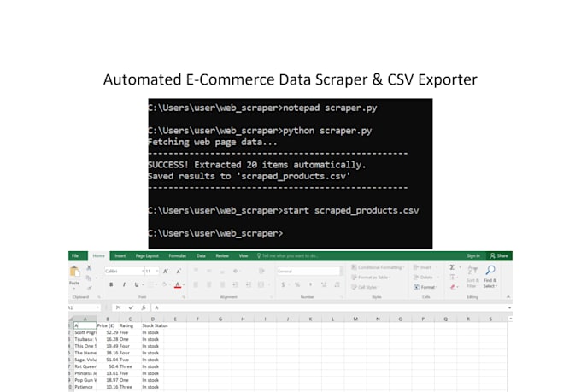The width and height of the screenshot is (581, 392).
Task: Switch to the Review tab
Action: click(222, 256)
